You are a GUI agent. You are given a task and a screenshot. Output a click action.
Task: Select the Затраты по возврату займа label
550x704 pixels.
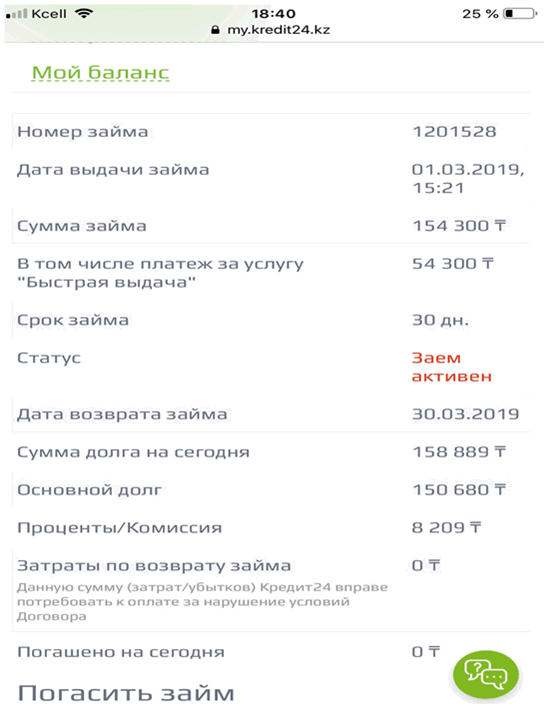(x=154, y=566)
